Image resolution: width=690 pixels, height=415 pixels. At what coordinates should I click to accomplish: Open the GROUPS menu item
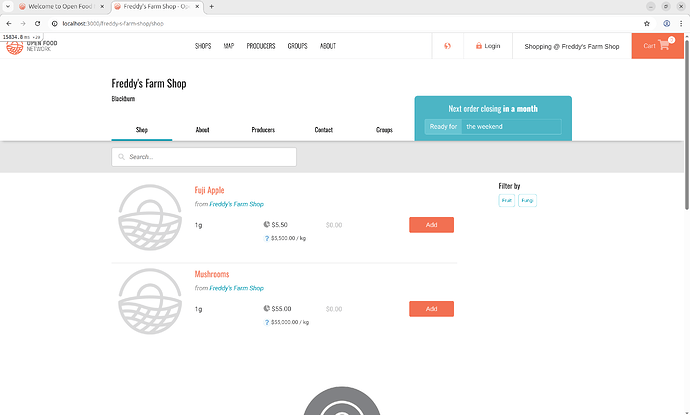pyautogui.click(x=297, y=46)
